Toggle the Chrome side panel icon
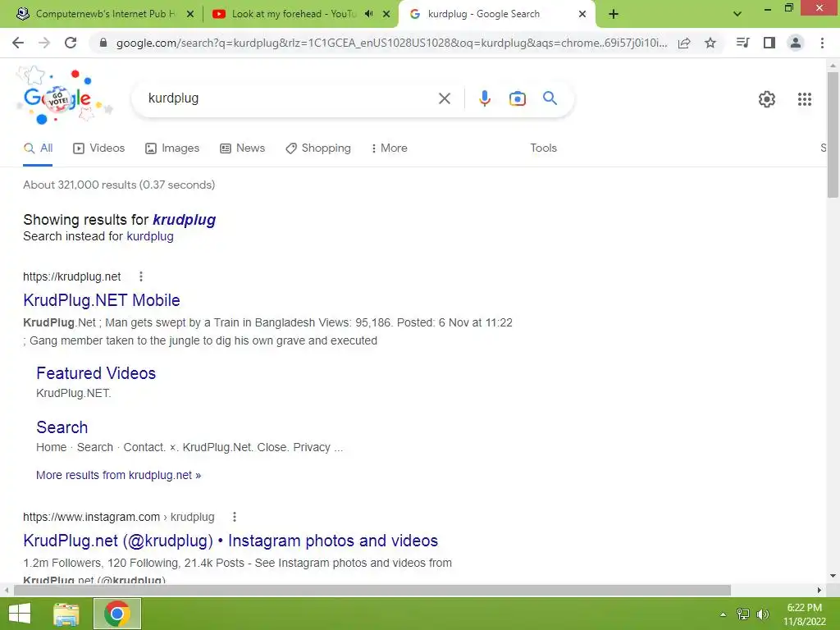This screenshot has height=630, width=840. coord(769,43)
